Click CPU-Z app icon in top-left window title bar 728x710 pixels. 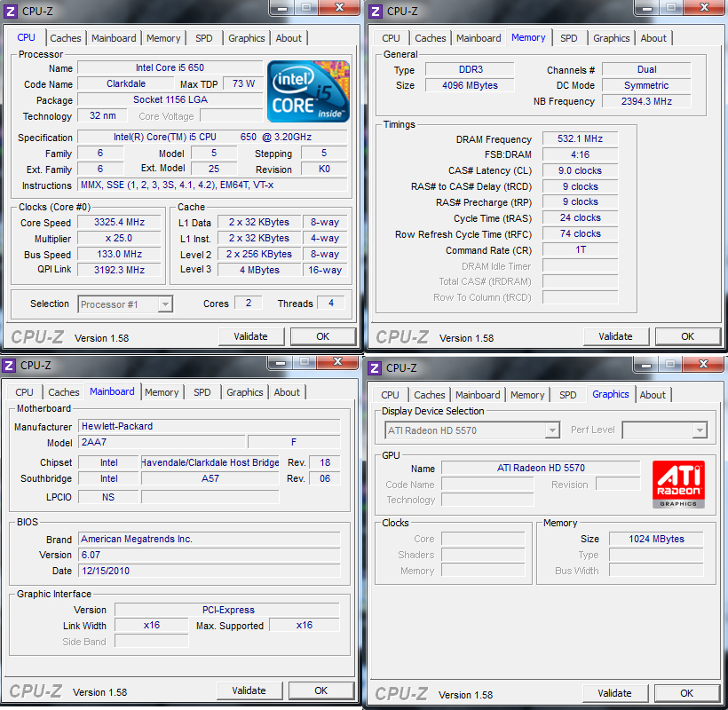[x=11, y=12]
